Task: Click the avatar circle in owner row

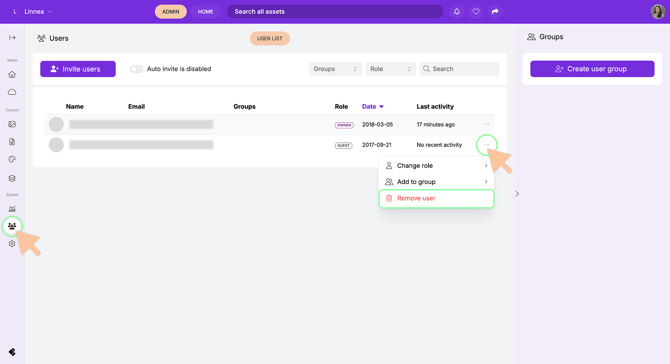Action: (56, 124)
